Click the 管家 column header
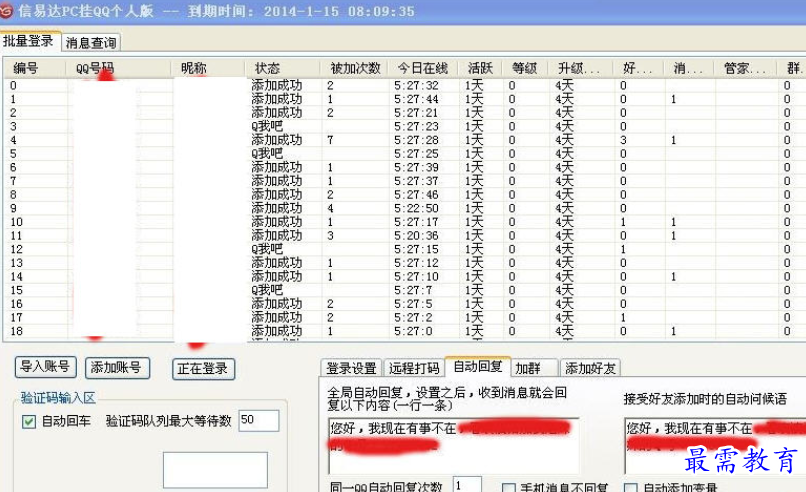The width and height of the screenshot is (806, 492). [x=745, y=68]
